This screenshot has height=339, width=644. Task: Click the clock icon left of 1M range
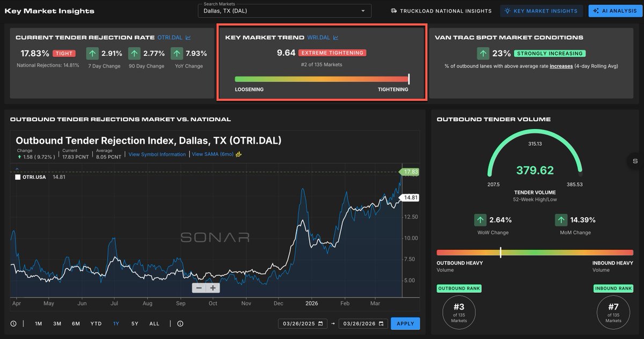[x=13, y=323]
